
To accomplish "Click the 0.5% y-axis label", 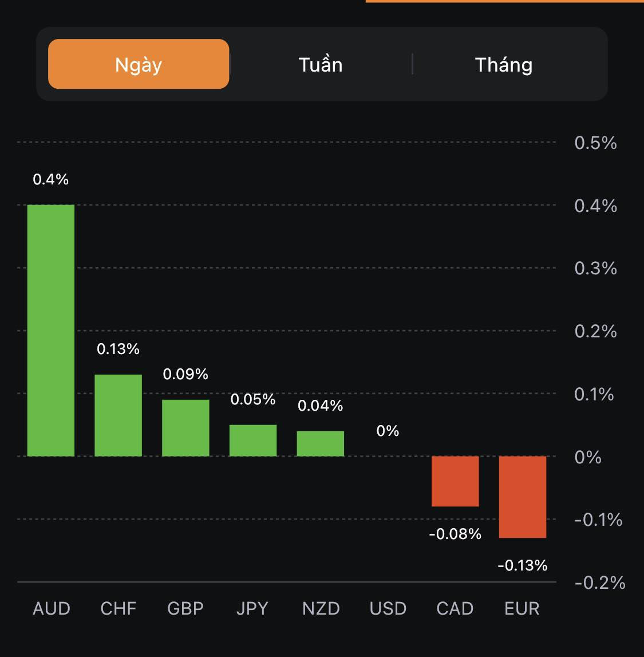I will (595, 143).
